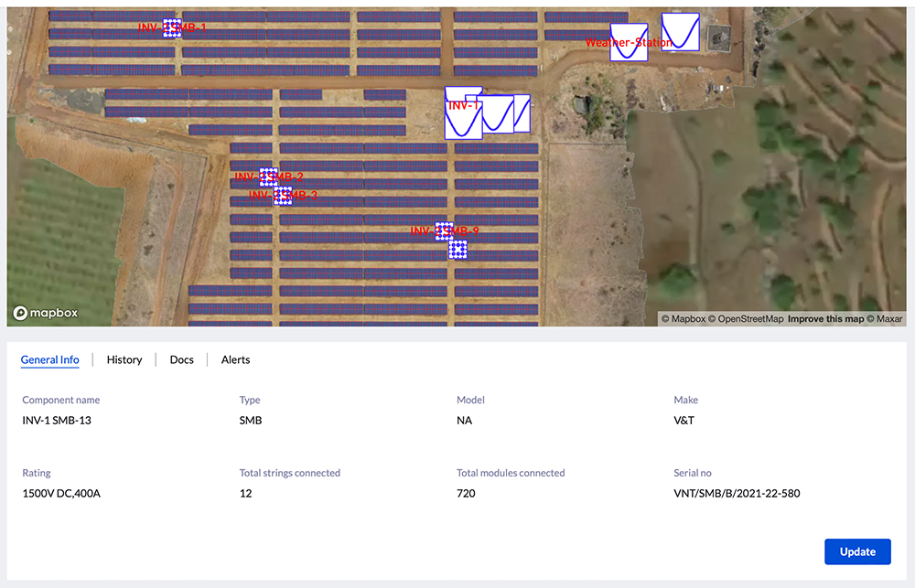915x588 pixels.
Task: Click serial number VNT/SMB/B/2021-22-580
Action: [x=737, y=494]
